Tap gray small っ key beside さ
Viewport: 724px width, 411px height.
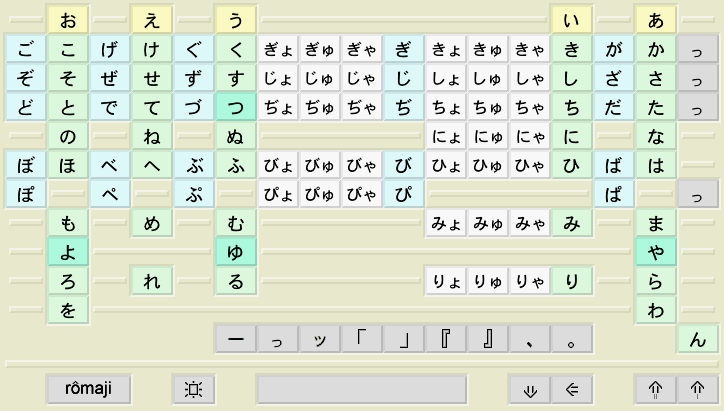pos(698,78)
